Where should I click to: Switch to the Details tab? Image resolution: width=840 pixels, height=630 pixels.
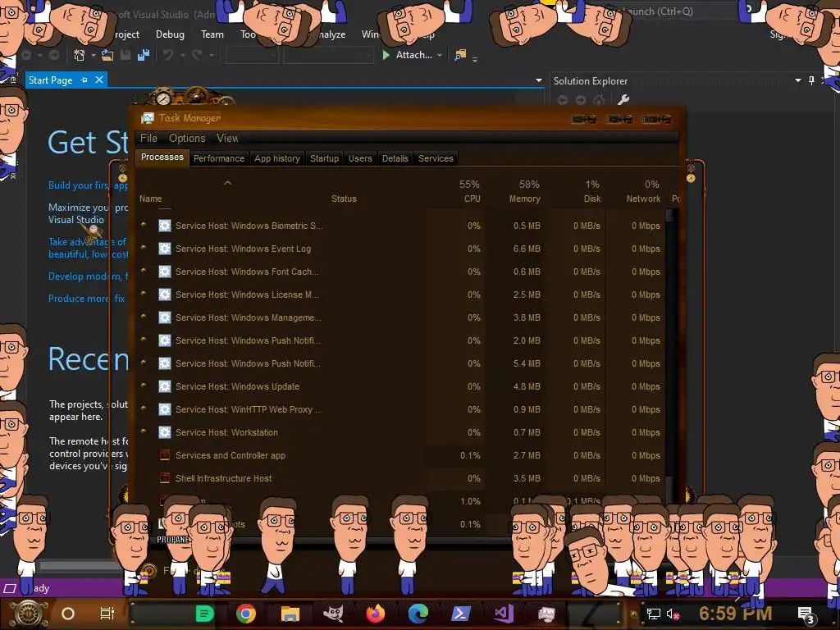(395, 158)
